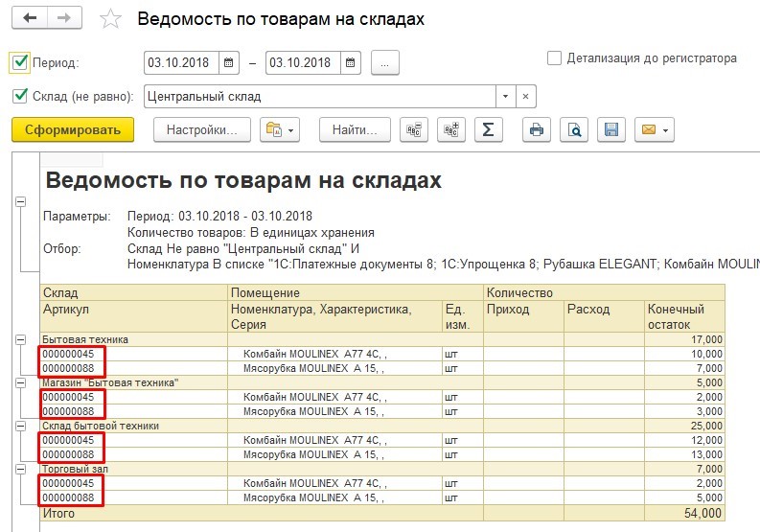The image size is (760, 532).
Task: Open the Склад dropdown list arrow
Action: tap(505, 97)
